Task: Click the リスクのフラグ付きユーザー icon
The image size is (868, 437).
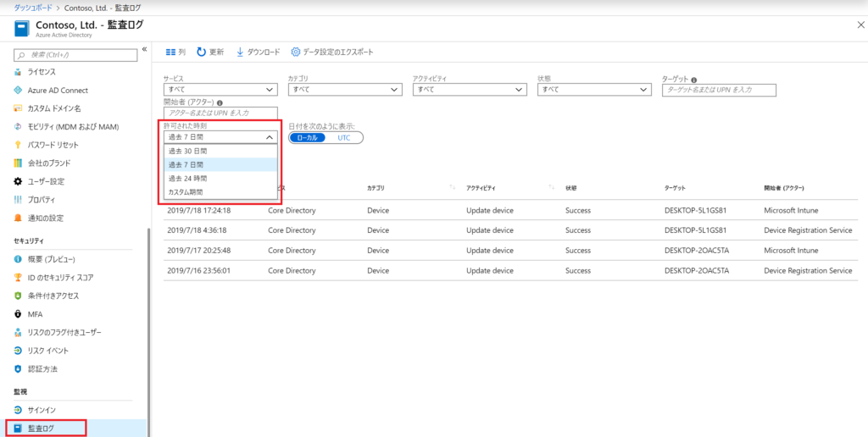Action: click(x=18, y=333)
